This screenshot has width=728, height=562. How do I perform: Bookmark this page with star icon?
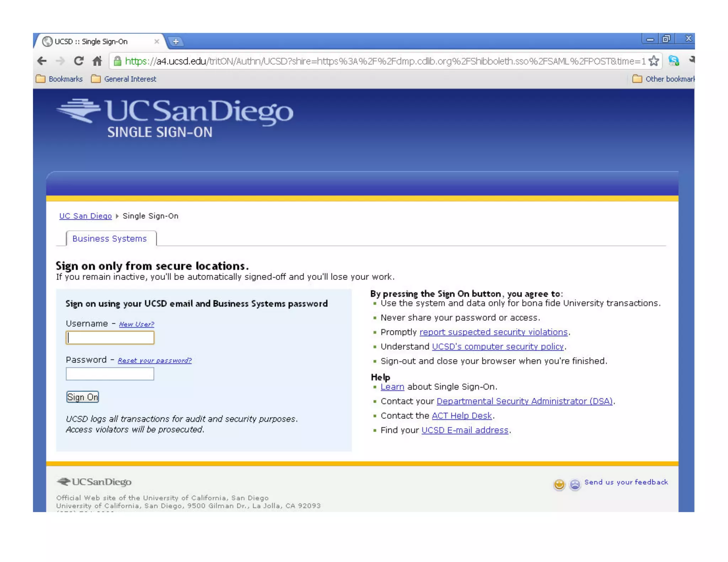click(653, 61)
